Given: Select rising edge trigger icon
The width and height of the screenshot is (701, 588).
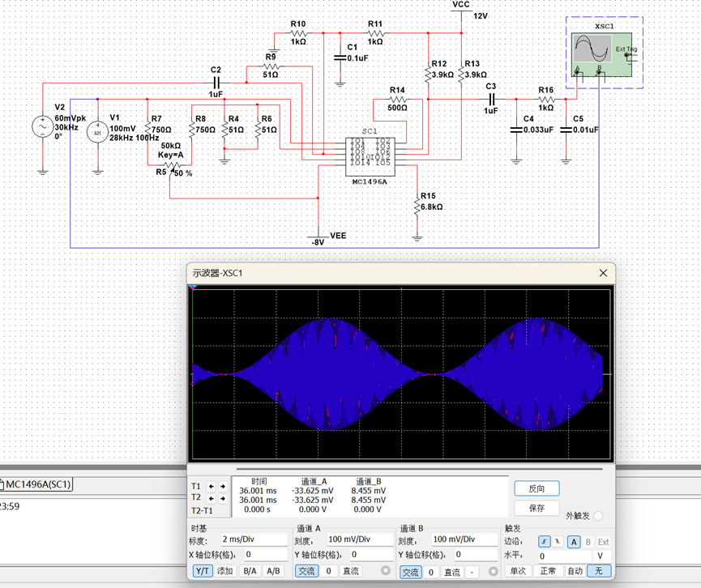Looking at the screenshot, I should (544, 542).
